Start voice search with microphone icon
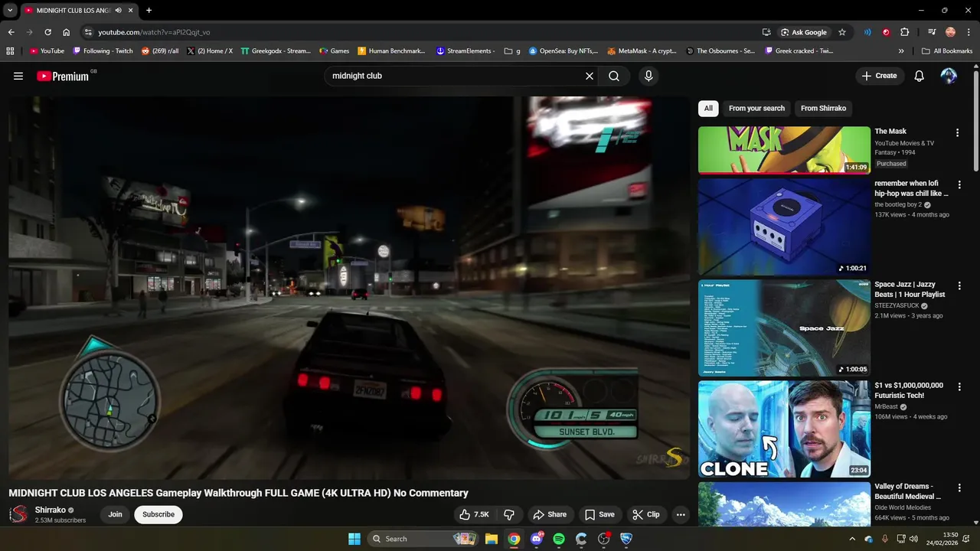 pyautogui.click(x=648, y=76)
